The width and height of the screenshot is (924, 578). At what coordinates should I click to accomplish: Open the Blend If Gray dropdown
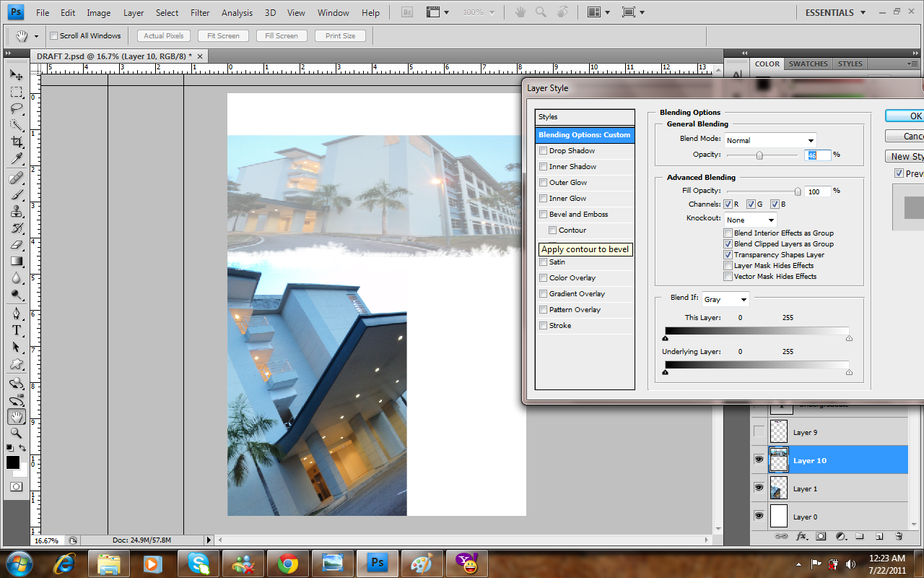(x=725, y=299)
